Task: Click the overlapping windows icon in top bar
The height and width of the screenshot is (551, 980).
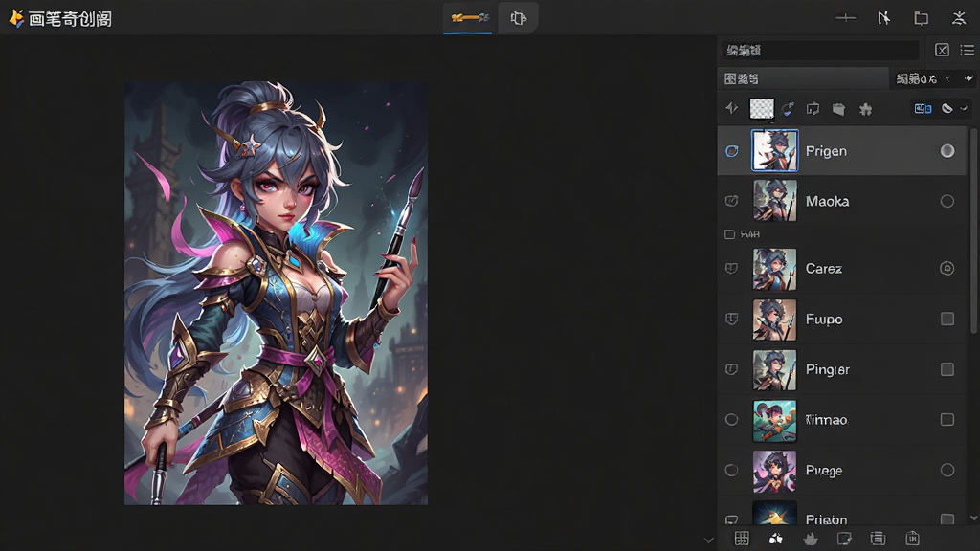Action: pos(922,18)
